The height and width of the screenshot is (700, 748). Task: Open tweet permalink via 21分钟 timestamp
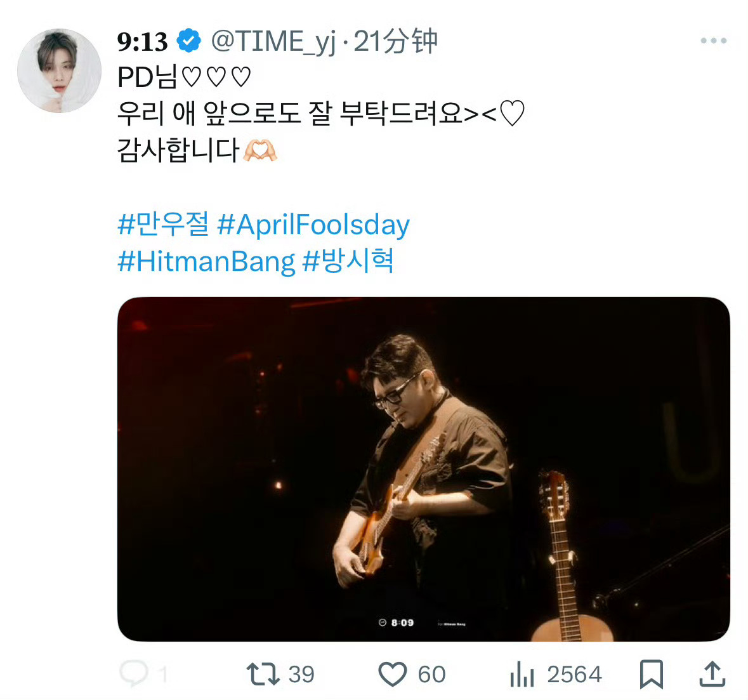[395, 42]
